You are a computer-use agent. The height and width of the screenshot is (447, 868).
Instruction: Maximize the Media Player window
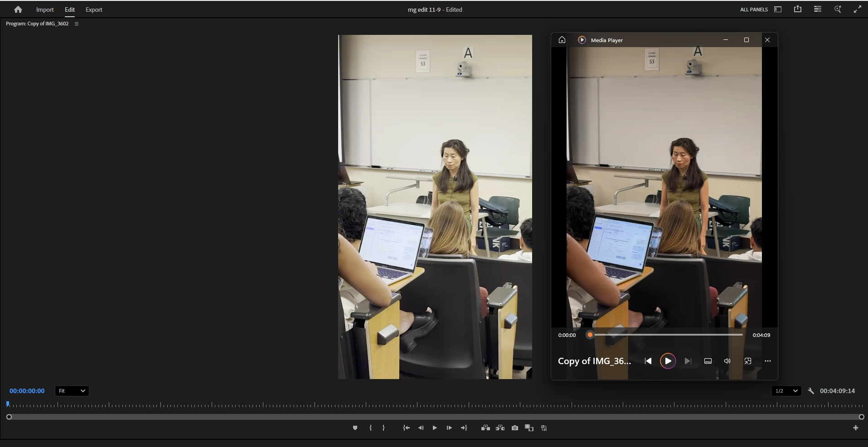click(747, 40)
